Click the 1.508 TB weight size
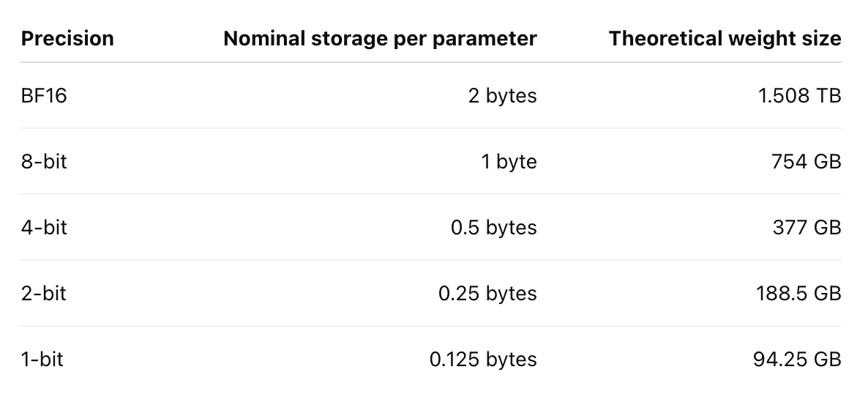868x416 pixels. [x=799, y=96]
